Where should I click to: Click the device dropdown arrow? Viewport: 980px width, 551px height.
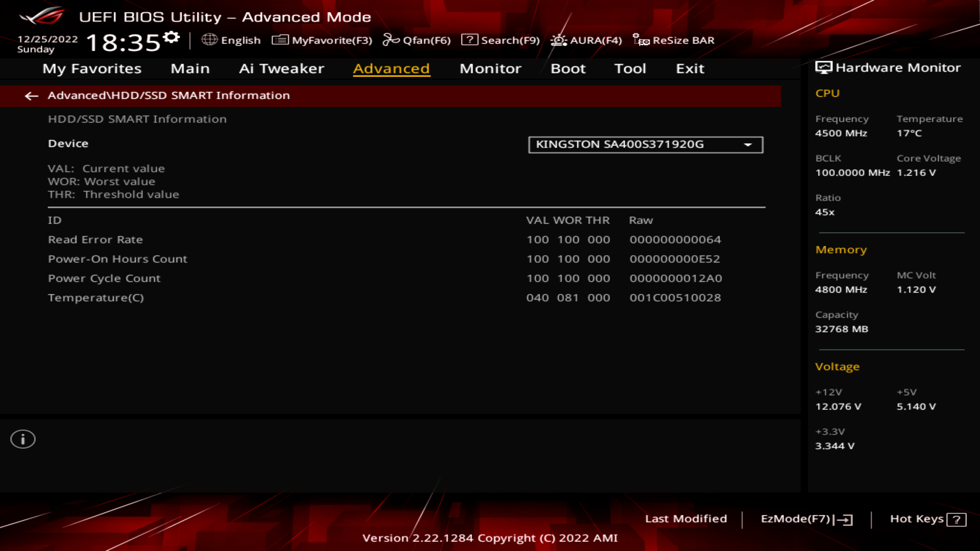click(748, 145)
